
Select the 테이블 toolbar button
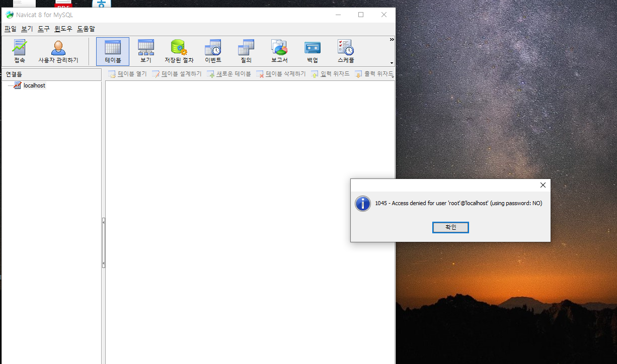[x=113, y=51]
